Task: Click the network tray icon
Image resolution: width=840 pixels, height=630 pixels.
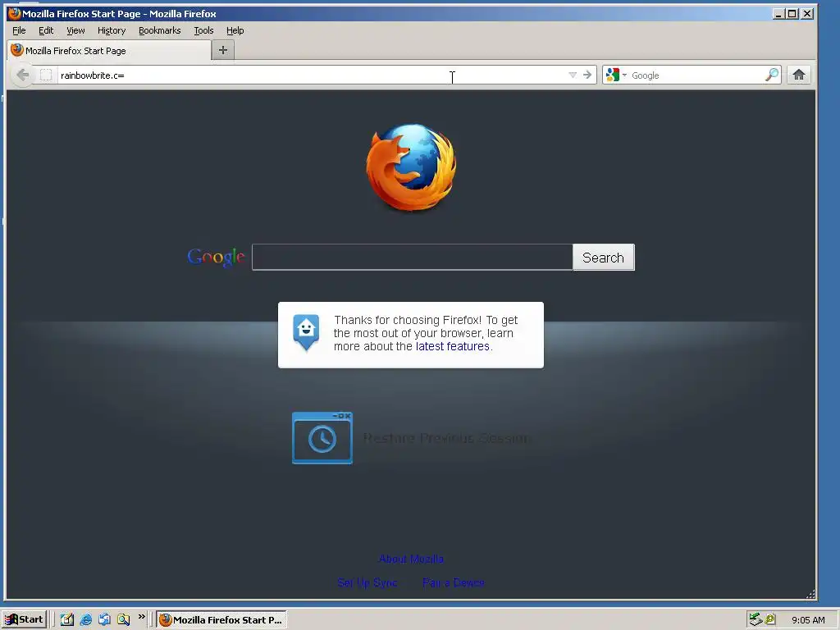Action: click(756, 619)
